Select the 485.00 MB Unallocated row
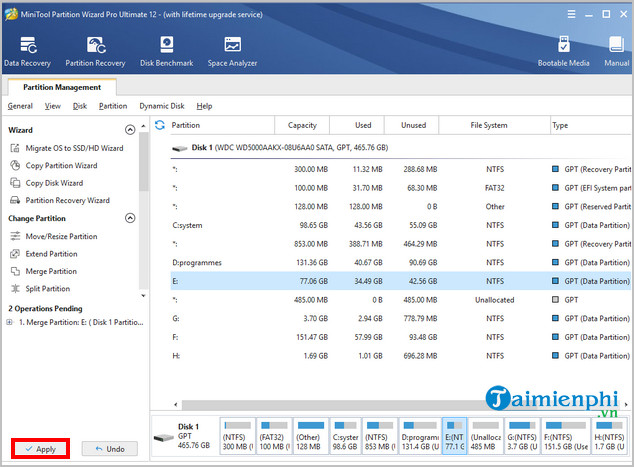The height and width of the screenshot is (467, 634). pyautogui.click(x=400, y=300)
